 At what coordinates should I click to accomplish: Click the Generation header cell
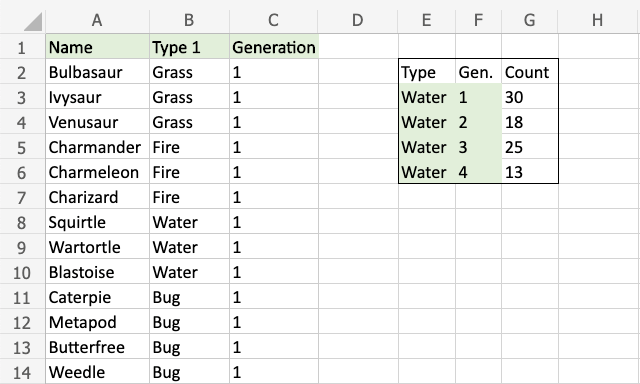tap(274, 47)
